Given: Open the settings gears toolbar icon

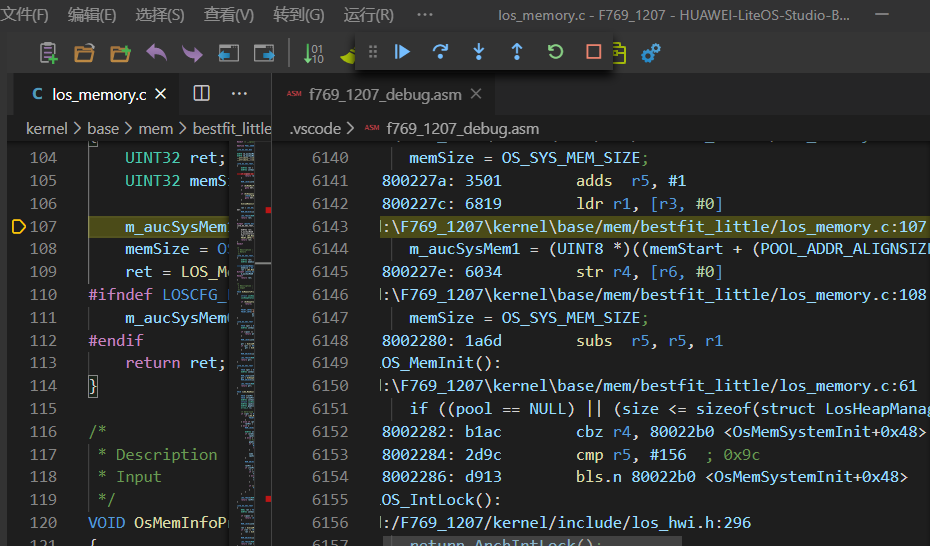Looking at the screenshot, I should point(651,53).
